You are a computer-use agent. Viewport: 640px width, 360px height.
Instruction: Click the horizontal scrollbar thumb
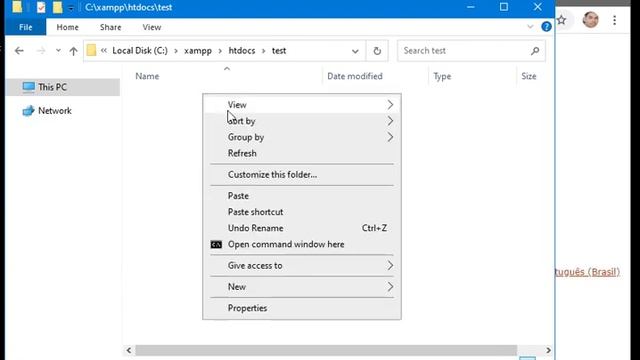tap(326, 350)
